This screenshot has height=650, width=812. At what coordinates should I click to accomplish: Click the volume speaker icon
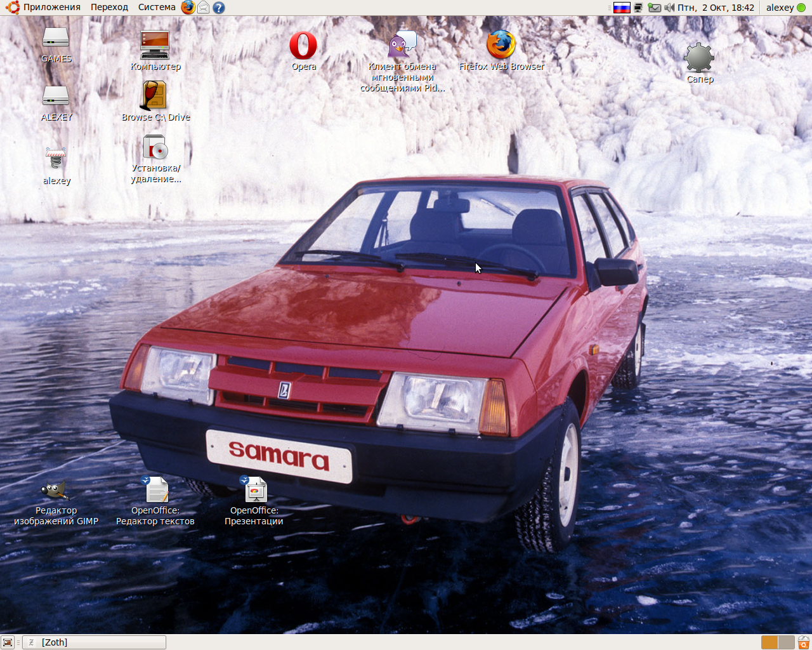click(669, 8)
